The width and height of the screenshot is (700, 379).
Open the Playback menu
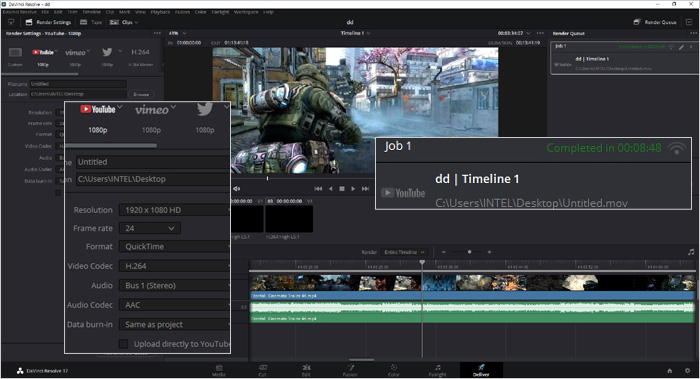pos(160,12)
